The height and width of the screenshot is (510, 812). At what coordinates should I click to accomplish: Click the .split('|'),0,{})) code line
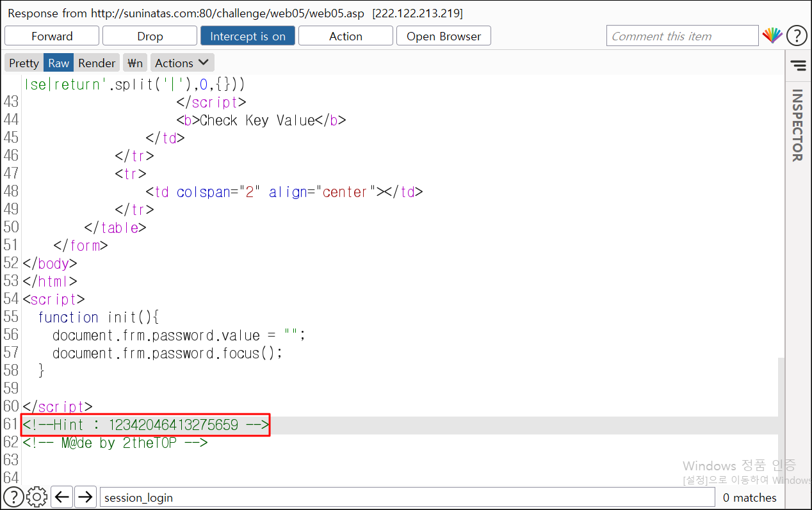[134, 84]
